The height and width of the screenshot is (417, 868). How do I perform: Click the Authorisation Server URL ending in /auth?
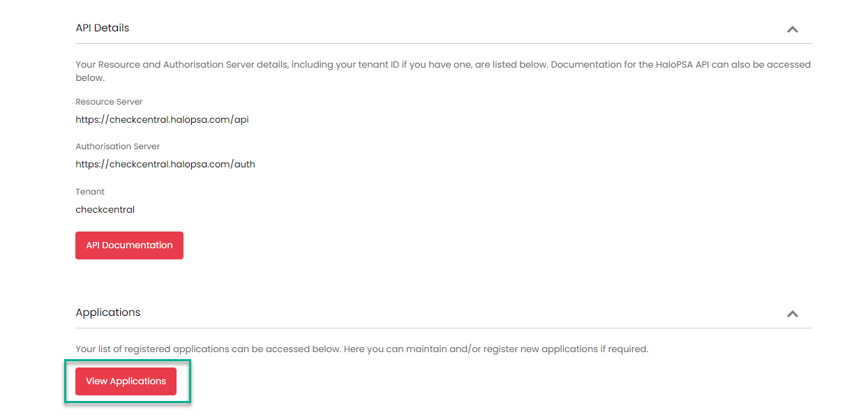[165, 165]
